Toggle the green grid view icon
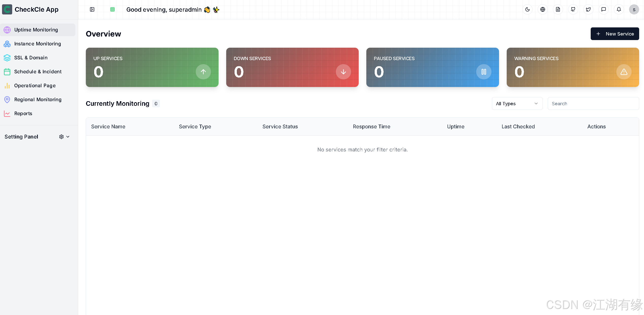 click(112, 10)
